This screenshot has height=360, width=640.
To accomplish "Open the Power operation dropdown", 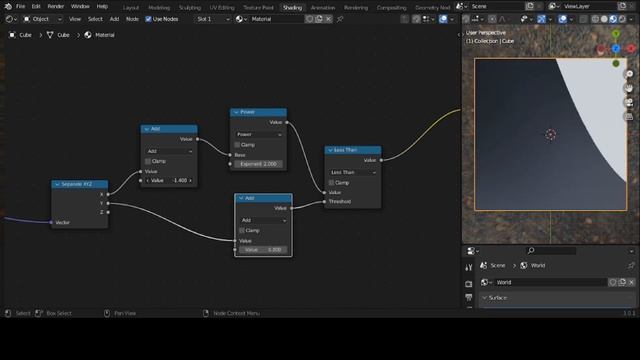I will [258, 134].
